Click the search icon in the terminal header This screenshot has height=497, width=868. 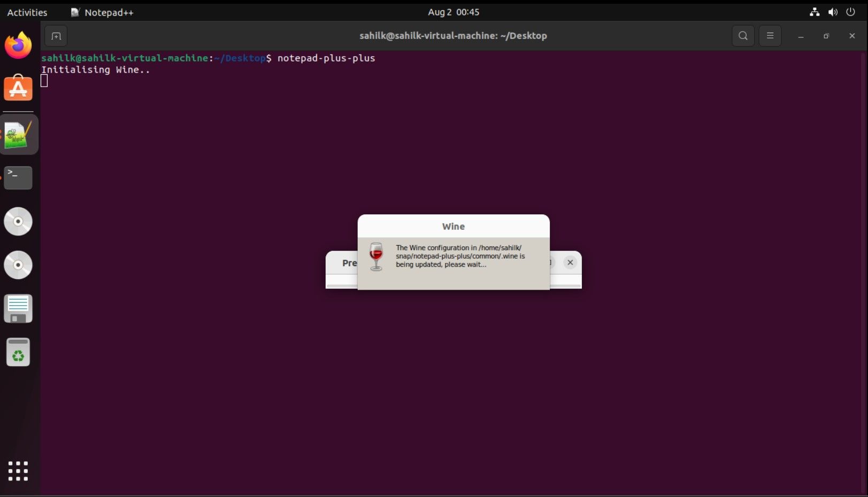tap(742, 36)
